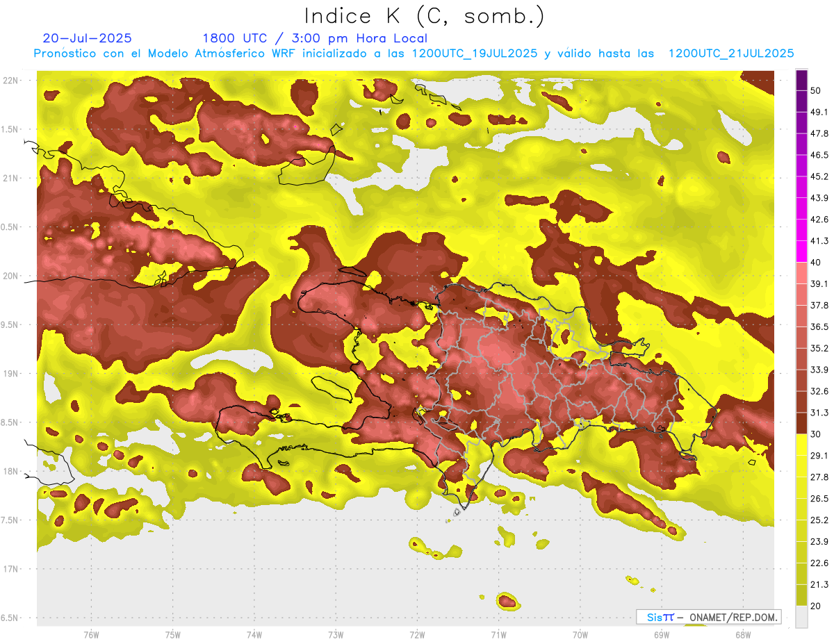The image size is (834, 644).
Task: Pick the light gray swatch below 20
Action: coord(801,616)
